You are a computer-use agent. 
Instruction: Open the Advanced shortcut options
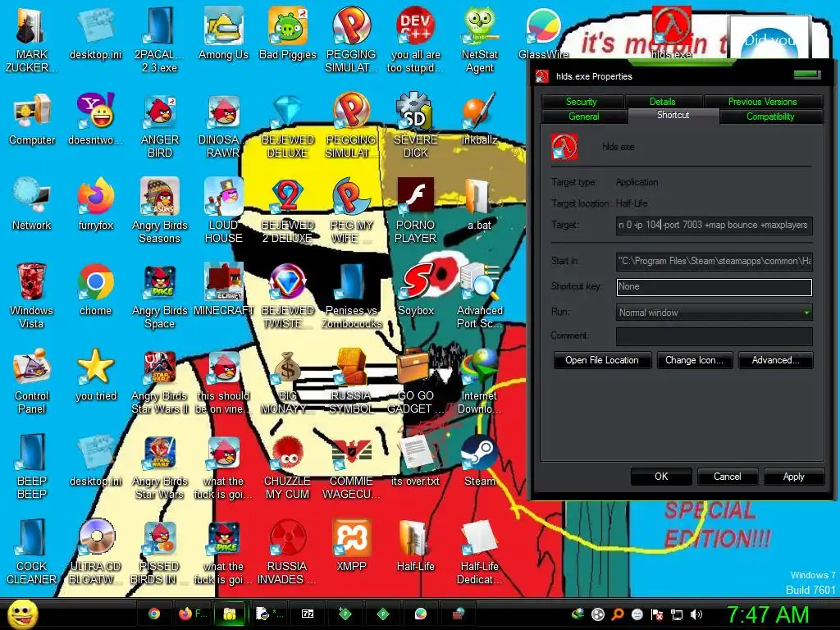[776, 360]
